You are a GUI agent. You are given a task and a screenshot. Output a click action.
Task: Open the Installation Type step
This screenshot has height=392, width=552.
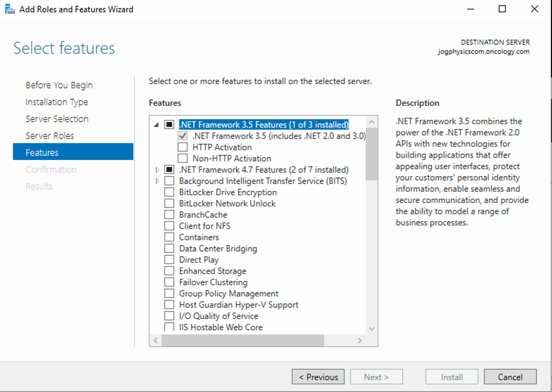pos(56,102)
